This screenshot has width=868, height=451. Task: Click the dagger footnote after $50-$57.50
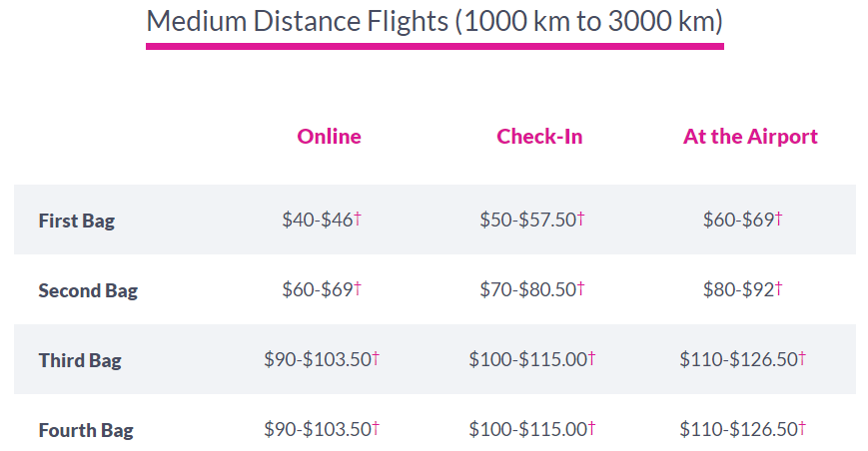pos(580,219)
